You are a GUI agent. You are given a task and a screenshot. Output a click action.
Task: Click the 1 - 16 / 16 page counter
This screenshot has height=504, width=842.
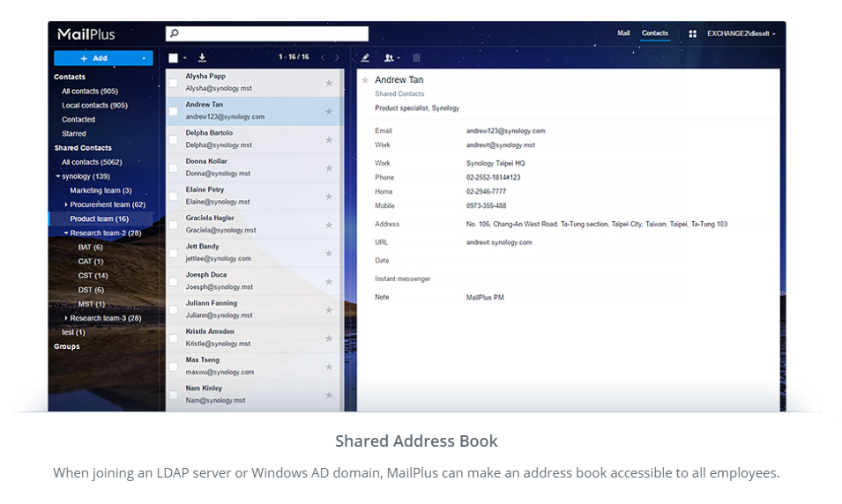[294, 57]
